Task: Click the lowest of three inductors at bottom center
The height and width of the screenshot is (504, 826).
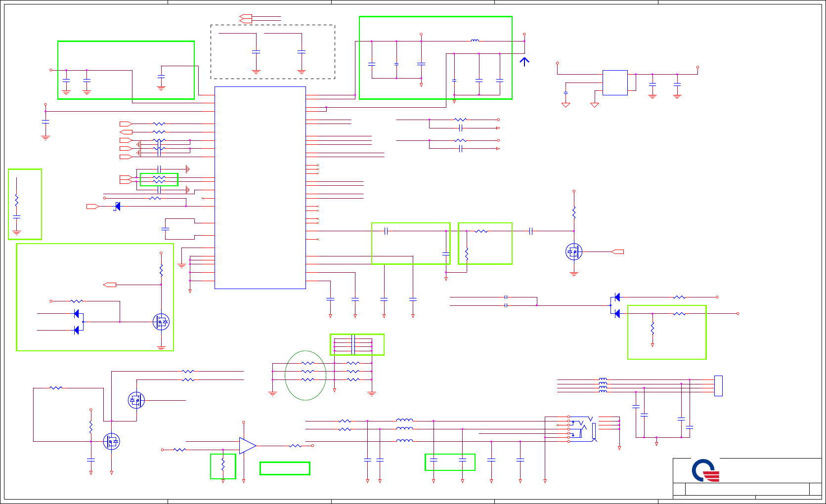Action: click(404, 440)
